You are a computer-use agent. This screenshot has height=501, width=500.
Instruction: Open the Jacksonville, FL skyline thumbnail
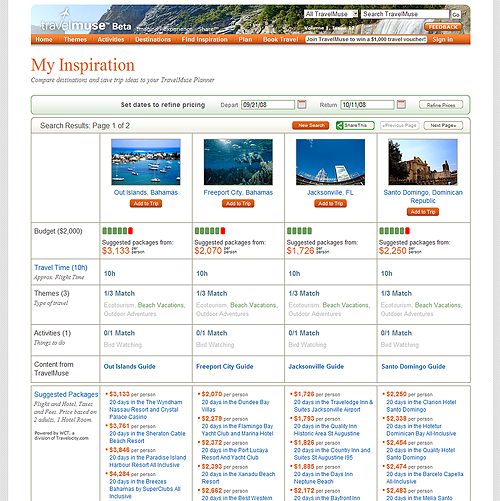tap(330, 162)
